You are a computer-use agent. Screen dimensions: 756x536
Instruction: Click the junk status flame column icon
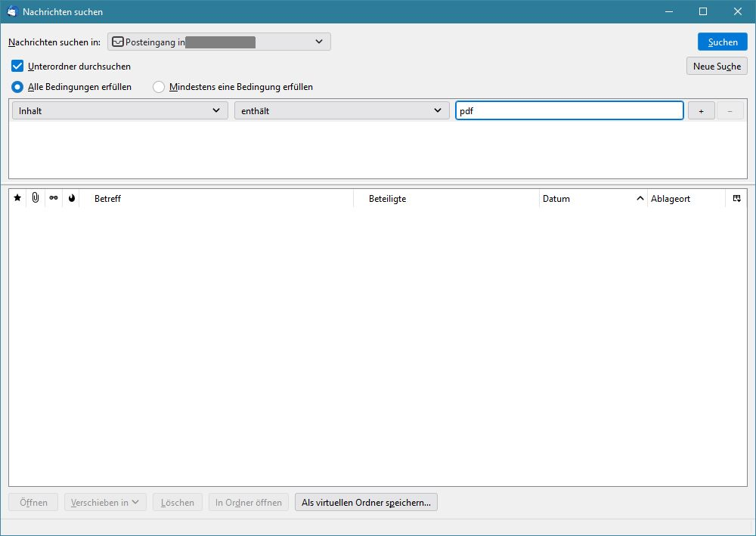click(x=72, y=198)
